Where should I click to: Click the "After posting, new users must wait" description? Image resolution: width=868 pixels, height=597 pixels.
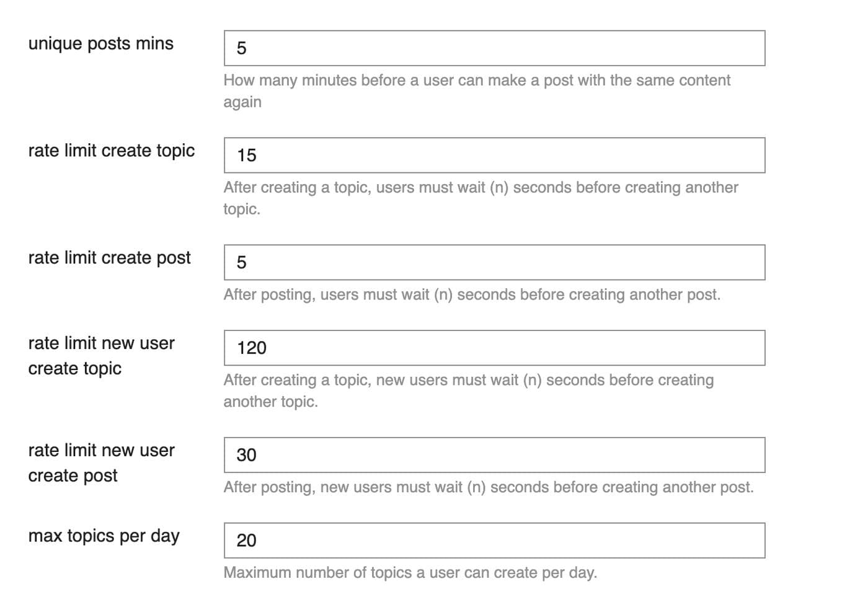[489, 488]
